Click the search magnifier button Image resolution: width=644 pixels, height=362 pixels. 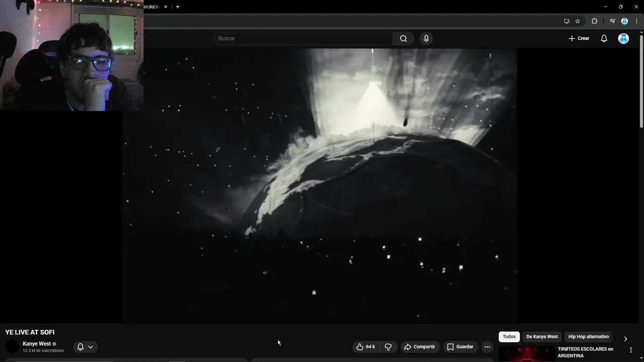(x=404, y=39)
